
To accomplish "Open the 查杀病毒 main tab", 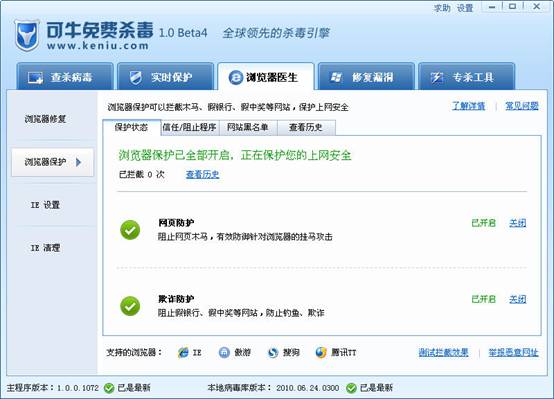I will [x=65, y=77].
